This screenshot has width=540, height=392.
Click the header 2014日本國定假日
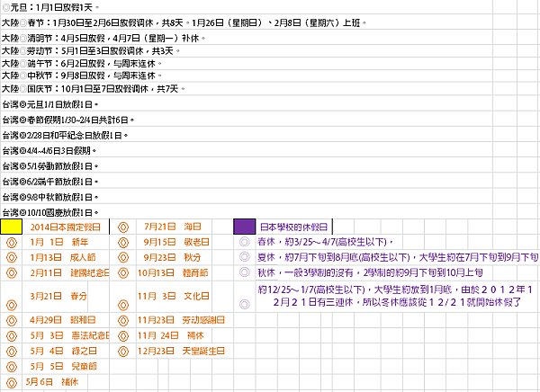(x=66, y=227)
